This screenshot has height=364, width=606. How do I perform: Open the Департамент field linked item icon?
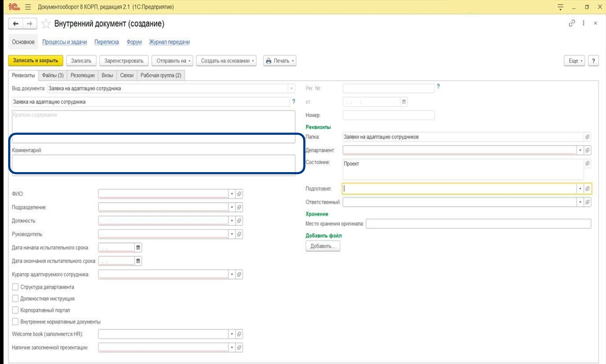[x=587, y=150]
